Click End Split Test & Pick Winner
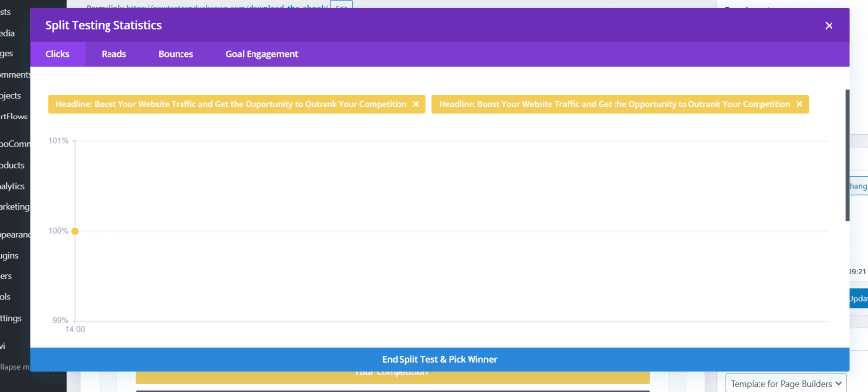 (x=440, y=359)
